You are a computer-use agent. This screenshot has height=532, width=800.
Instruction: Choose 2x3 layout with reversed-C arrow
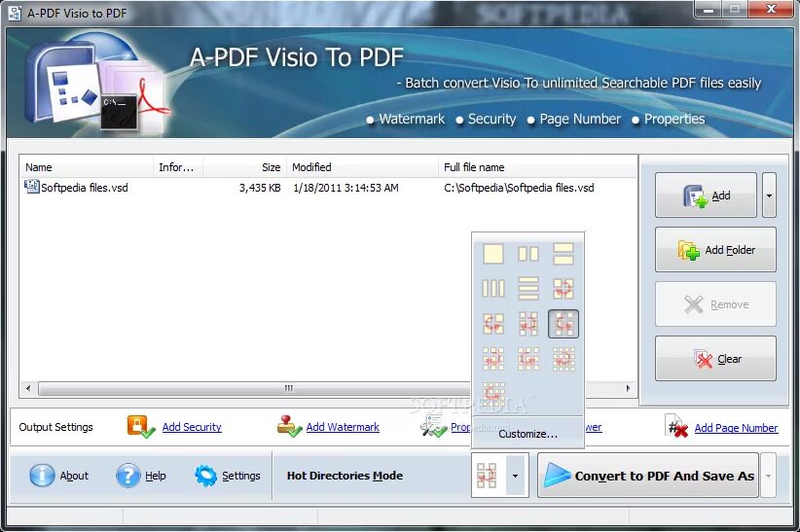point(528,324)
